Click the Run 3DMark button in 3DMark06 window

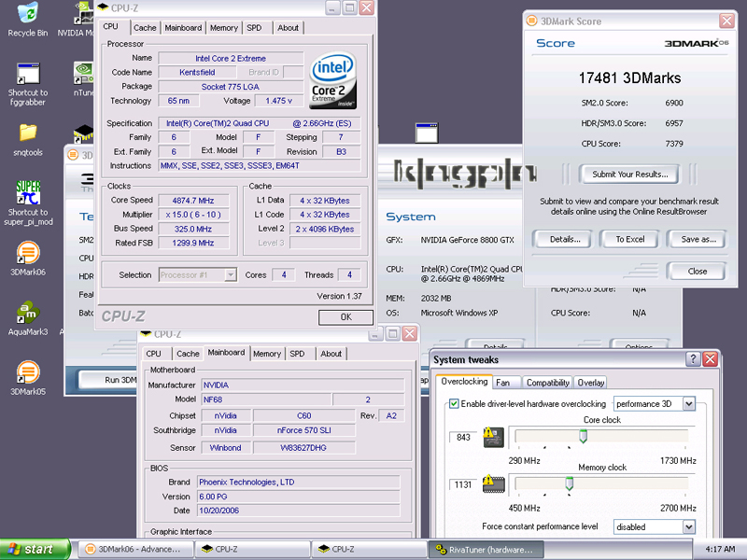[x=108, y=380]
